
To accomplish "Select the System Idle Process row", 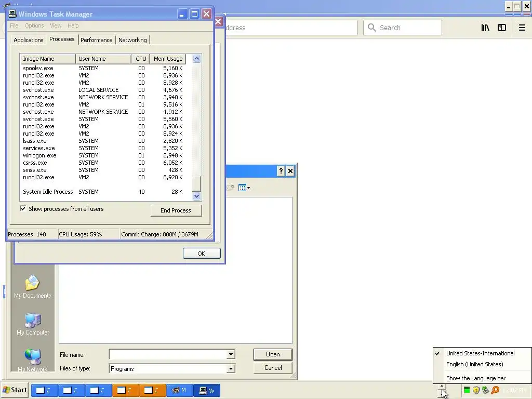I will coord(103,192).
